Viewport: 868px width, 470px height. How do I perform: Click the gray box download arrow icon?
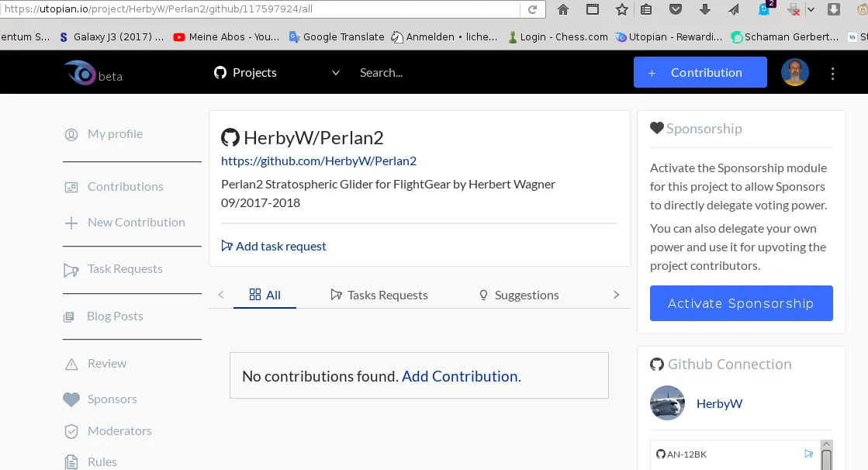tap(833, 9)
